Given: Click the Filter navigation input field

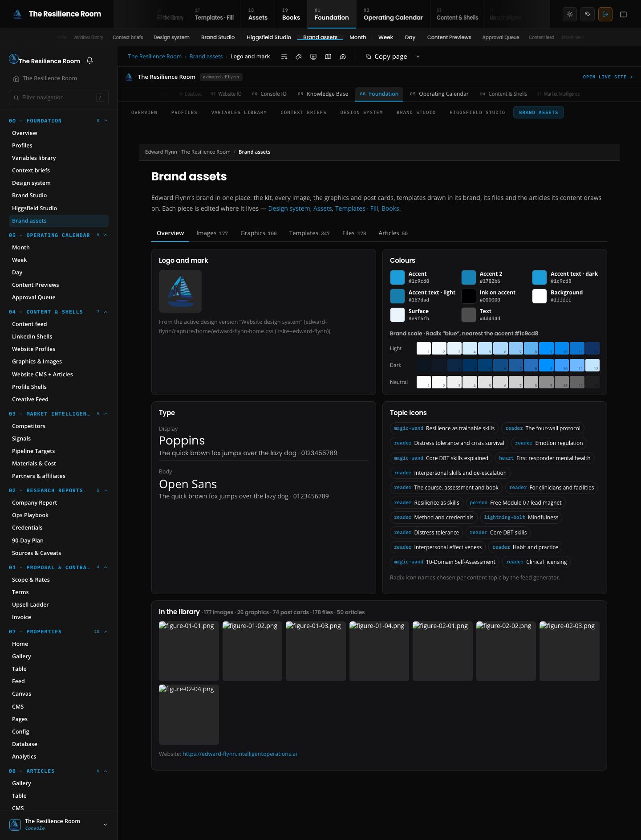Looking at the screenshot, I should click(x=59, y=98).
